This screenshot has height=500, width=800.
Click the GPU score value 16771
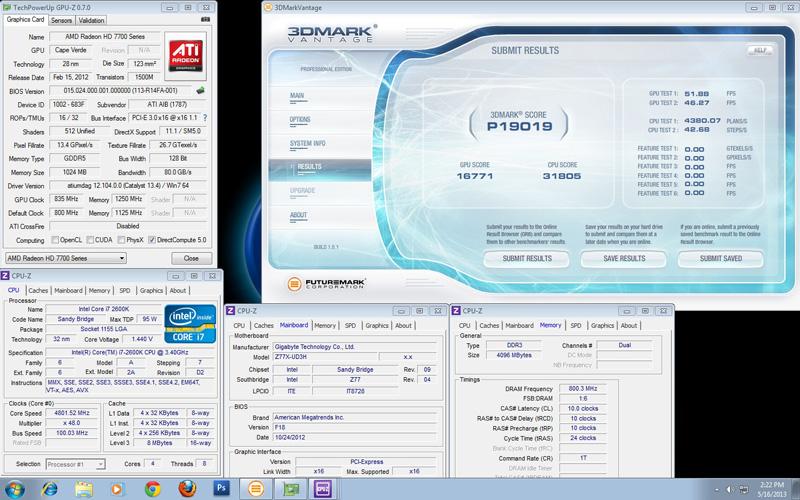coord(475,176)
